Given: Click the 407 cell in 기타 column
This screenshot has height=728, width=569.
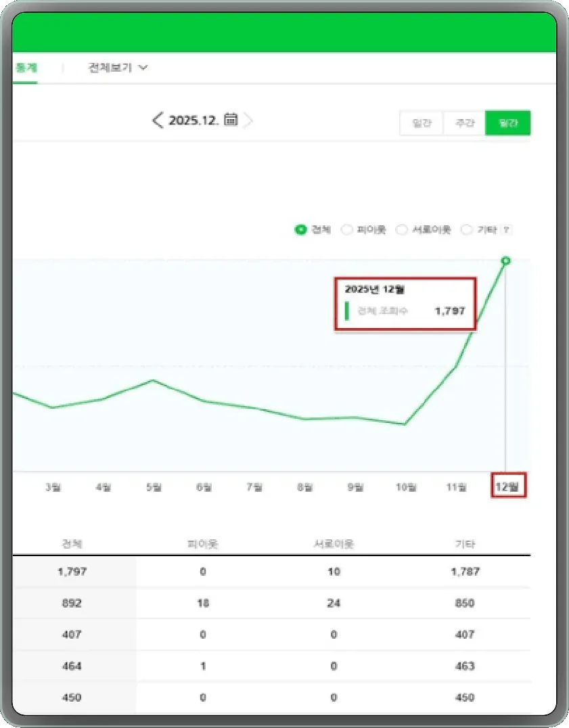Looking at the screenshot, I should [x=465, y=634].
